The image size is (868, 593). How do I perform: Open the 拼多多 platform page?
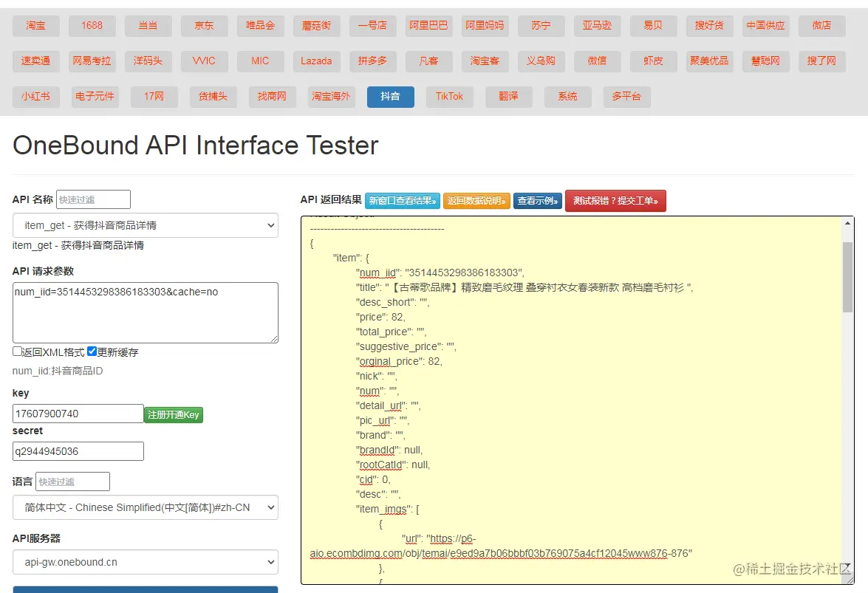373,61
